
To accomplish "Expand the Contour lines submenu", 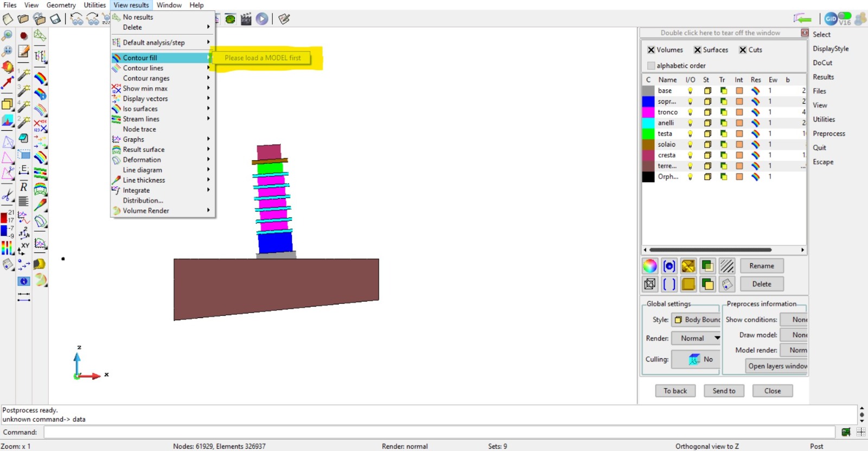I will click(x=143, y=68).
